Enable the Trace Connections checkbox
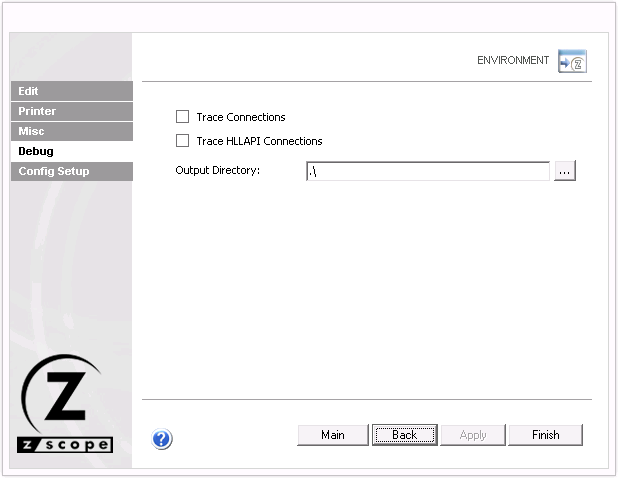Screen dimensions: 619x478 [182, 117]
